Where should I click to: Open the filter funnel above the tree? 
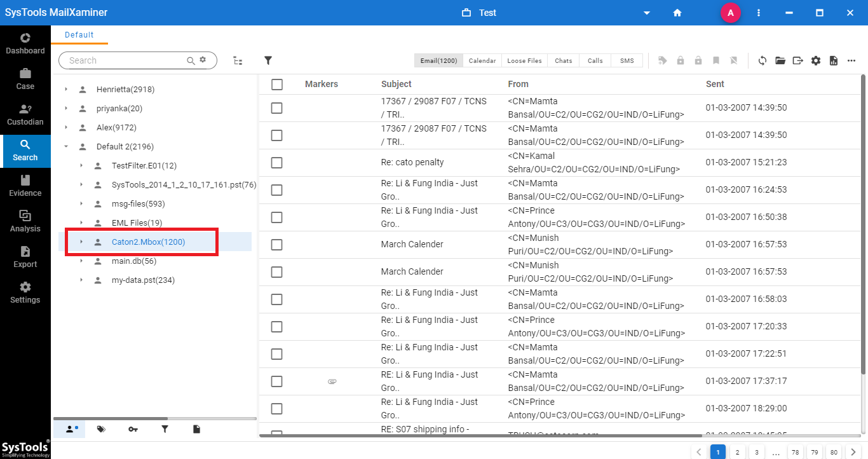(268, 60)
